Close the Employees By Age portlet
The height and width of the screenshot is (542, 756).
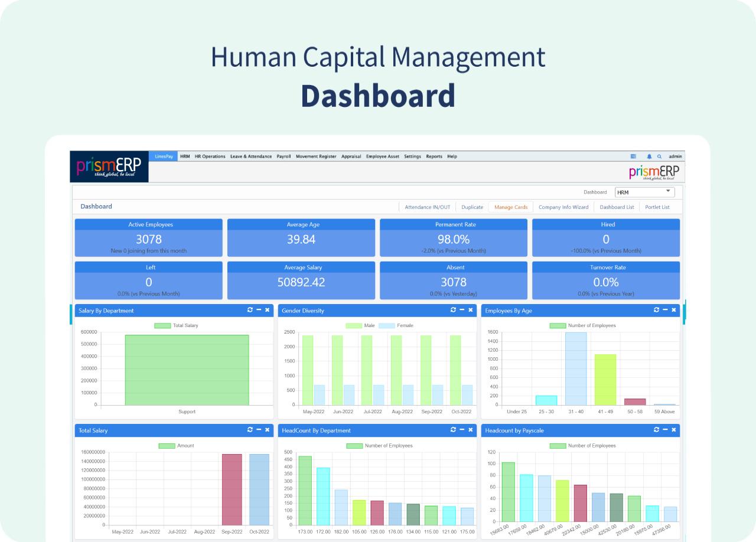point(673,310)
